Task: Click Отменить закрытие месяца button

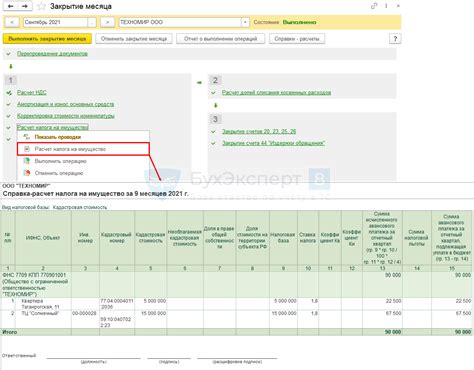Action: pos(134,39)
